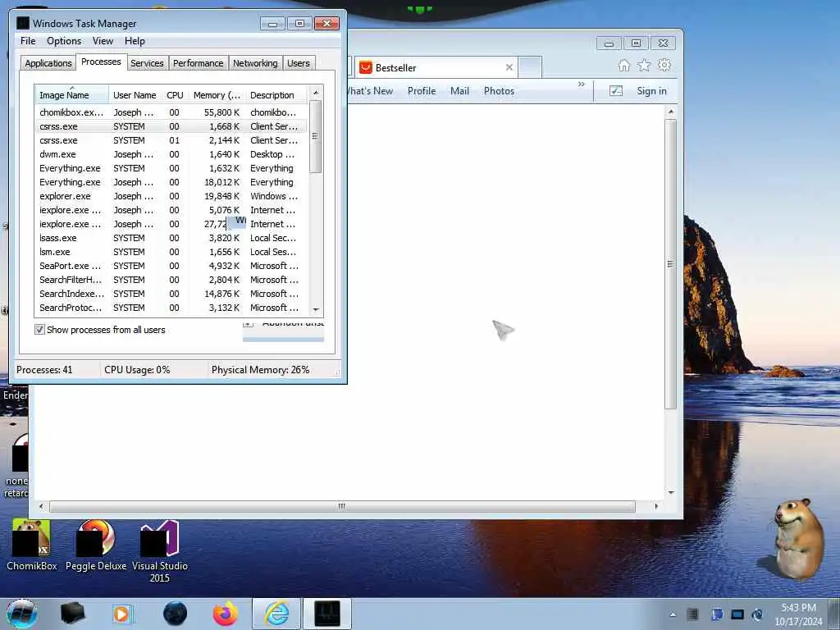Open the Mail link in browser
The image size is (840, 630).
(459, 91)
